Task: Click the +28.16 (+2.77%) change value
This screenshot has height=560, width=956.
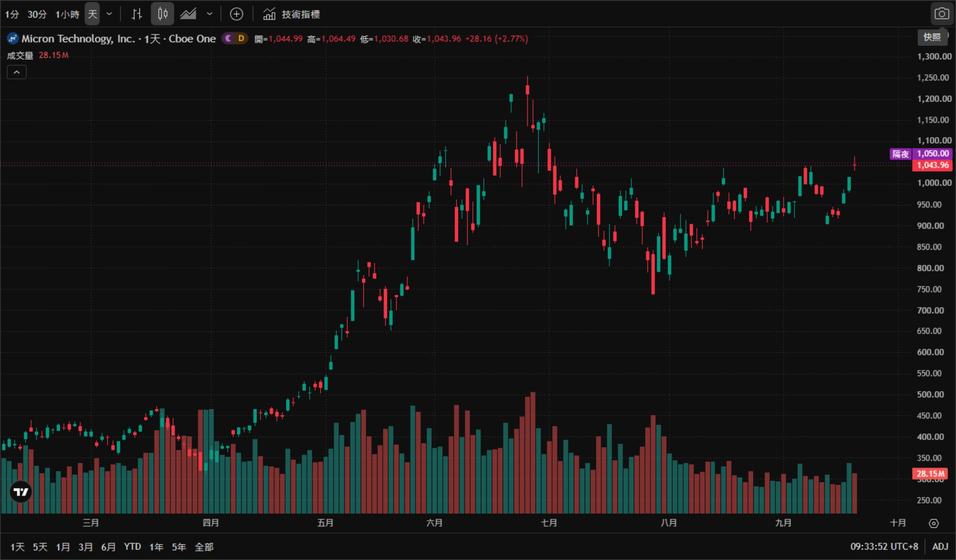Action: coord(496,39)
